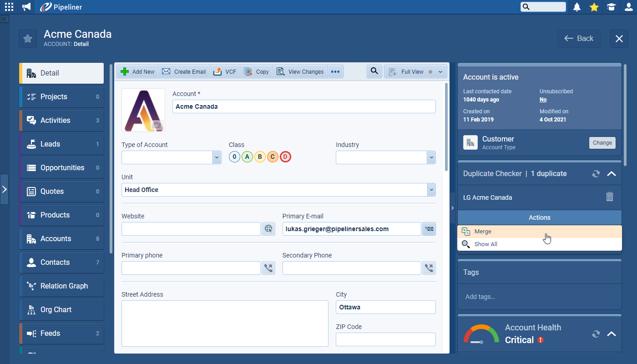Open the three-dots more actions menu

point(335,72)
